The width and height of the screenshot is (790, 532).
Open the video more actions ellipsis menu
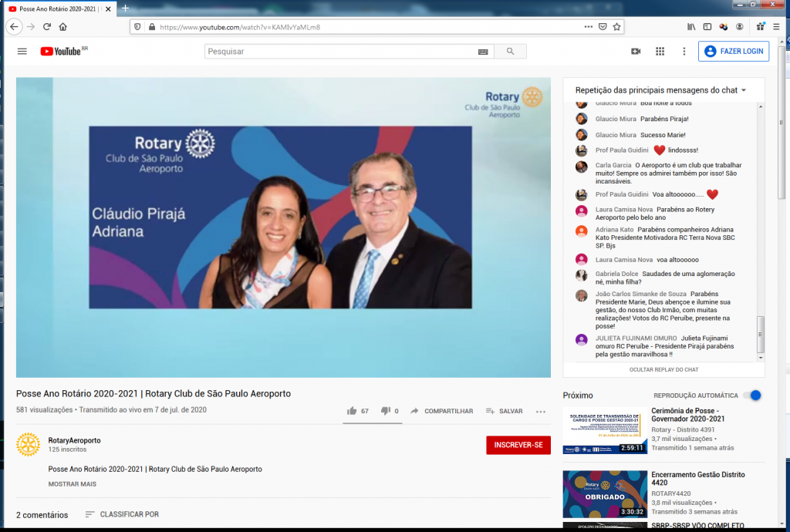click(x=541, y=412)
